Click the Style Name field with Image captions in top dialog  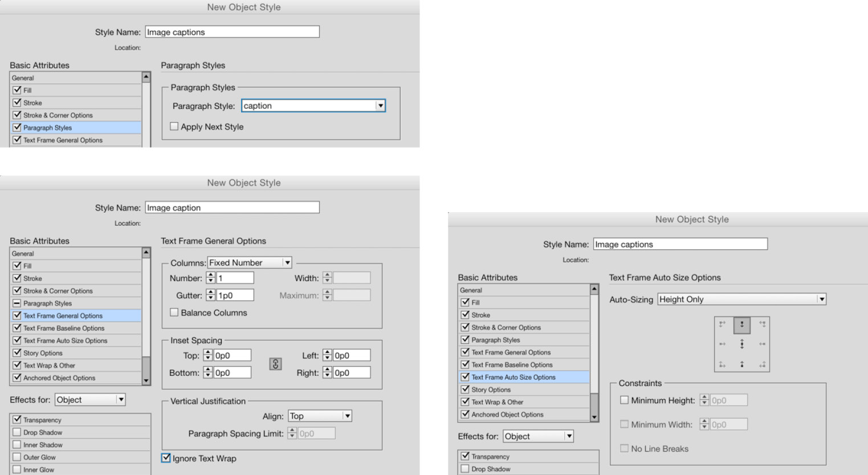click(x=232, y=32)
